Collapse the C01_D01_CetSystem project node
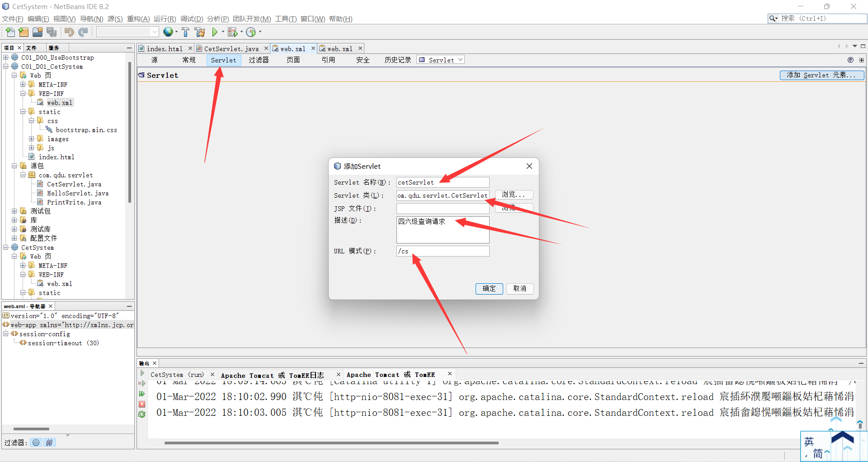868x462 pixels. (6, 67)
